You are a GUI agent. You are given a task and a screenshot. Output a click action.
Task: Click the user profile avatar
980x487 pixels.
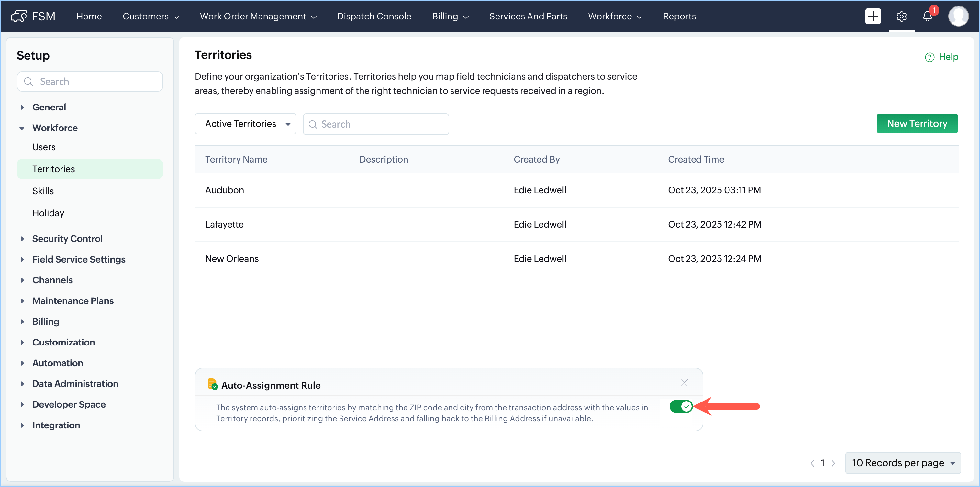click(958, 16)
